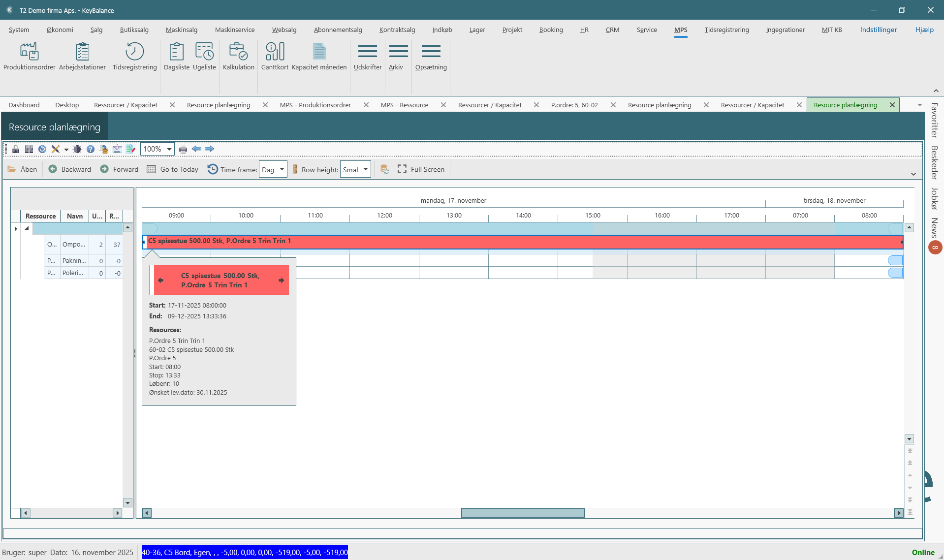Screen dimensions: 944x560
Task: Switch to the MPS - Produktionsordrer tab
Action: coord(315,105)
